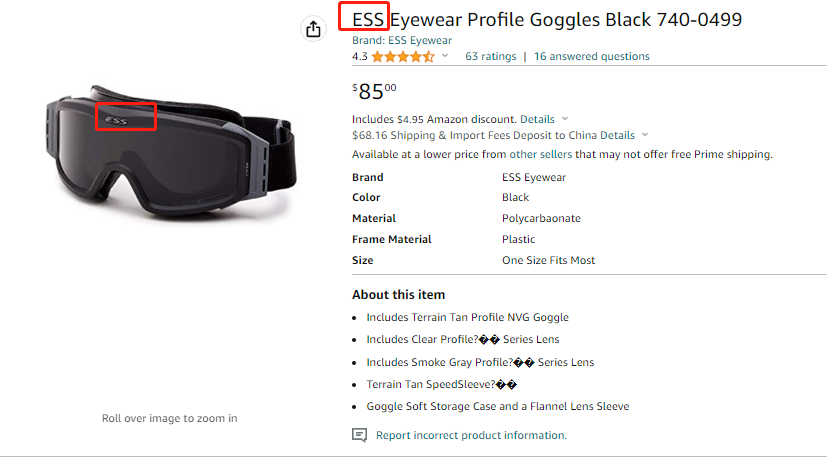Open the 16 answered questions link
The height and width of the screenshot is (471, 827).
point(591,57)
